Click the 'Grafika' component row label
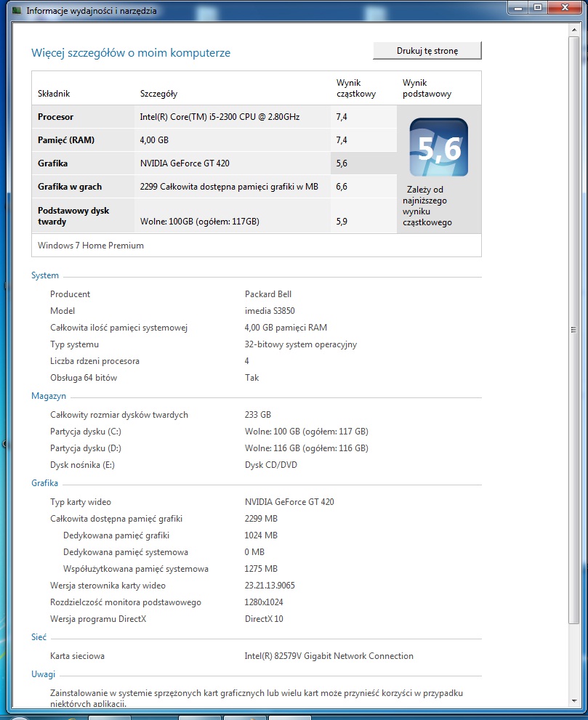Image resolution: width=588 pixels, height=720 pixels. click(52, 163)
